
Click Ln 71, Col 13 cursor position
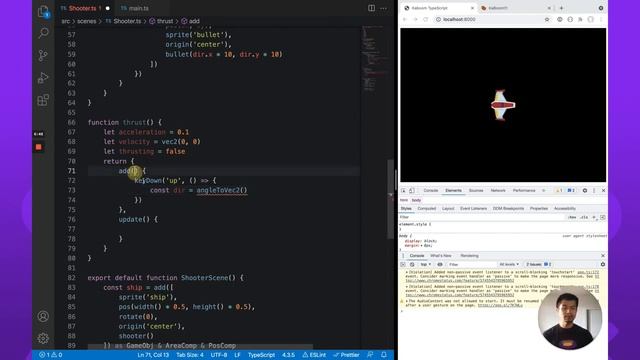point(153,355)
